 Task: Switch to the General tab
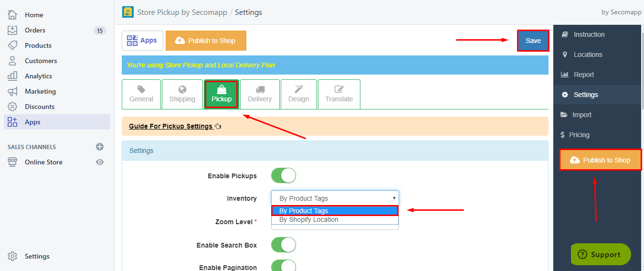click(141, 94)
